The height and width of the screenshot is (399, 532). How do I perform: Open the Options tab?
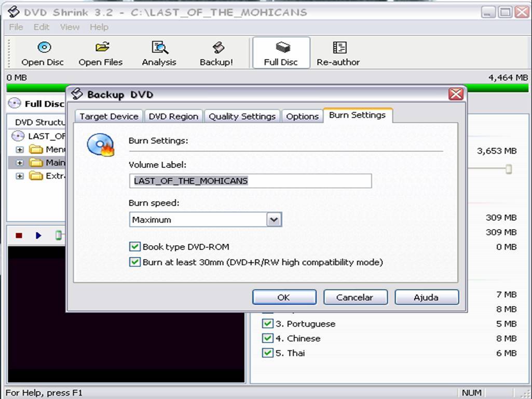point(302,116)
